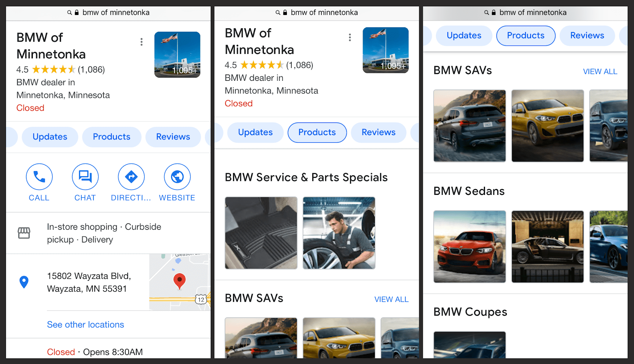Open the first BMW Coupes image
The width and height of the screenshot is (634, 364).
pos(470,345)
